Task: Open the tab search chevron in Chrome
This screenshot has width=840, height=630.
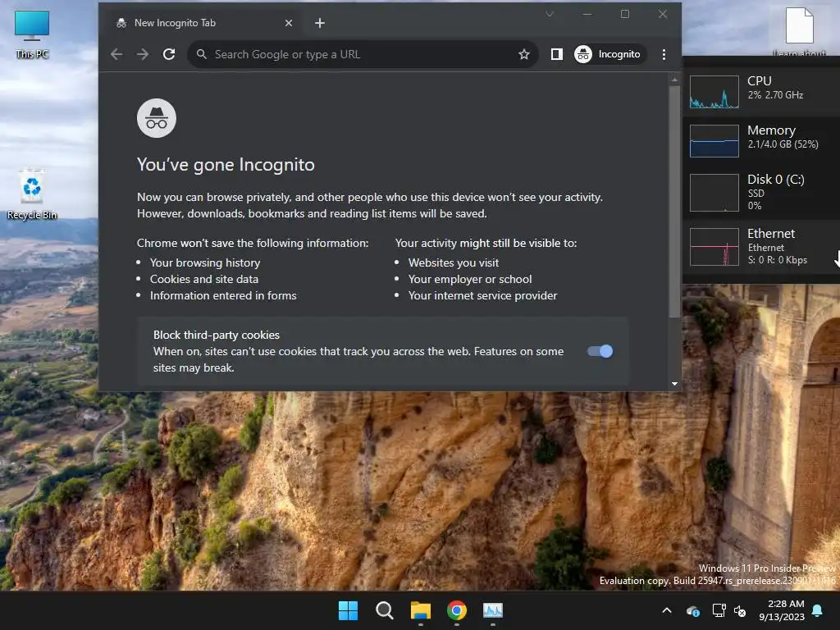Action: (x=550, y=15)
